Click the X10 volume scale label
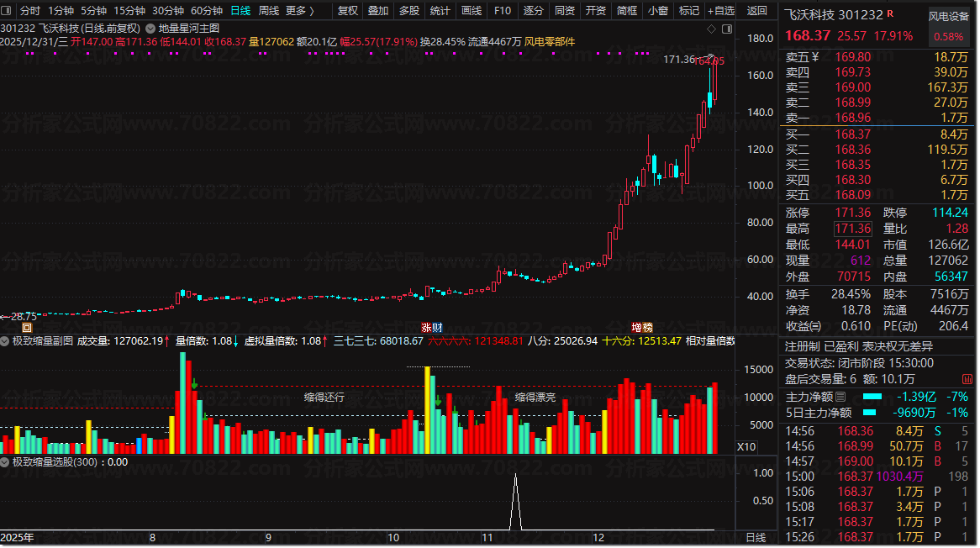 [x=746, y=446]
